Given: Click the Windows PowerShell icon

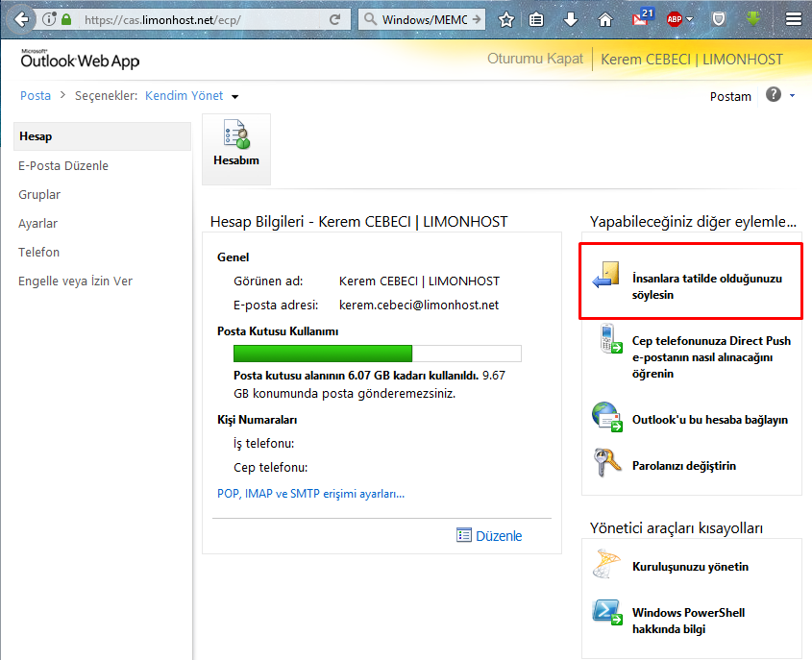Looking at the screenshot, I should [607, 612].
